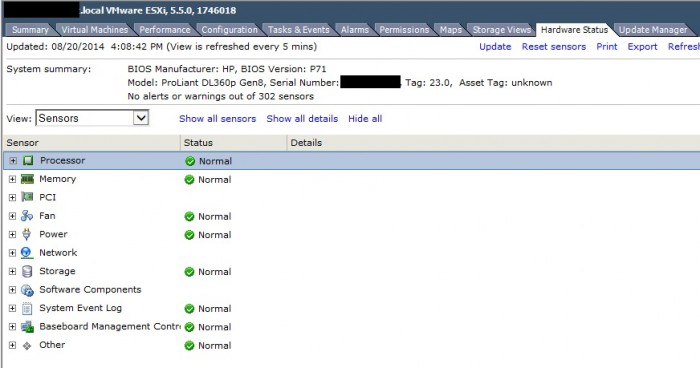The width and height of the screenshot is (700, 368).
Task: Select the PCI row label
Action: pos(48,197)
